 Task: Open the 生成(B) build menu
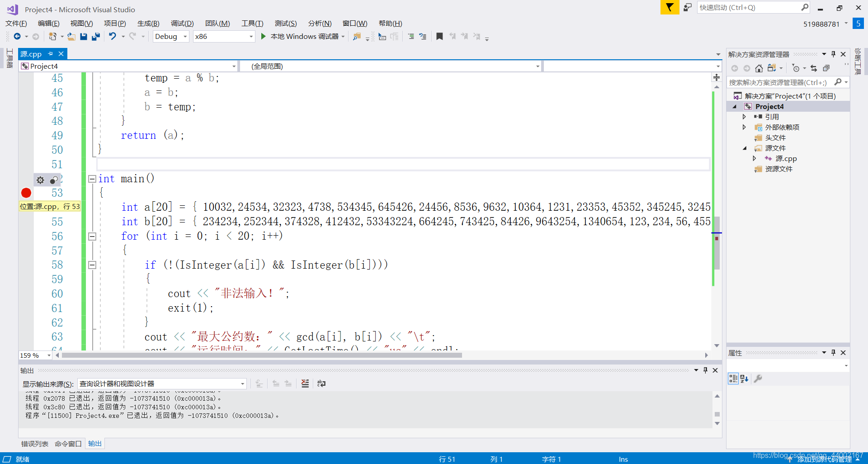(x=148, y=23)
